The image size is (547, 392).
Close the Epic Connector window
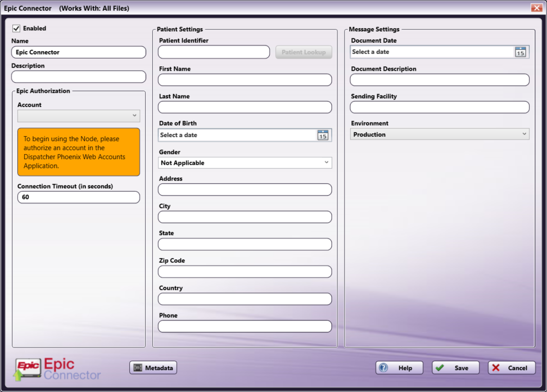(536, 8)
